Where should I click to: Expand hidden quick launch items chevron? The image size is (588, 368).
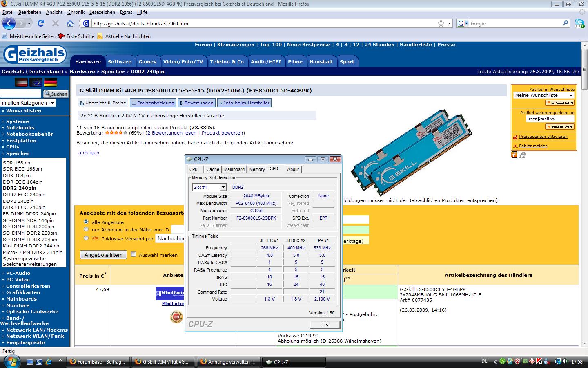pos(61,360)
